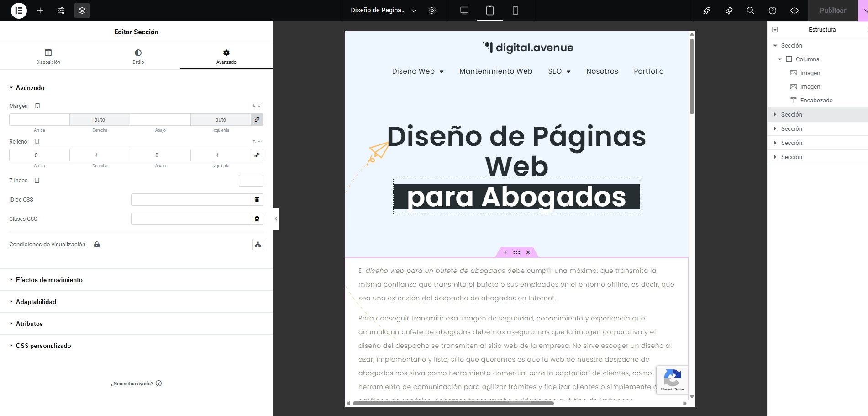Switch to the Disposición tab

point(48,56)
